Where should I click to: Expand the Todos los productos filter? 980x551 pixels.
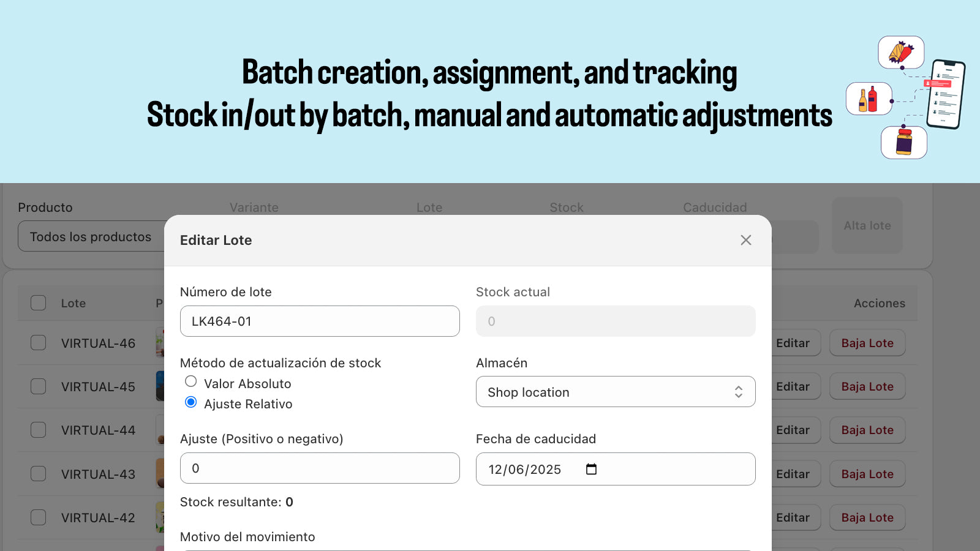tap(92, 237)
